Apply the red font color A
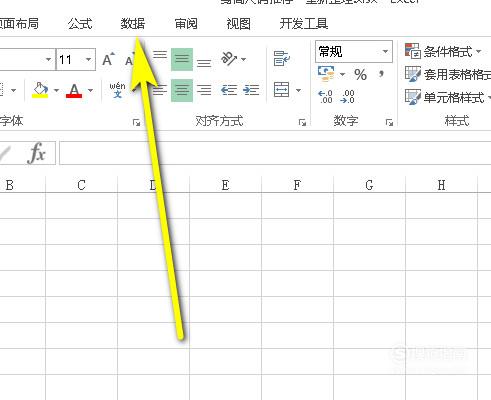This screenshot has width=491, height=400. 74,90
